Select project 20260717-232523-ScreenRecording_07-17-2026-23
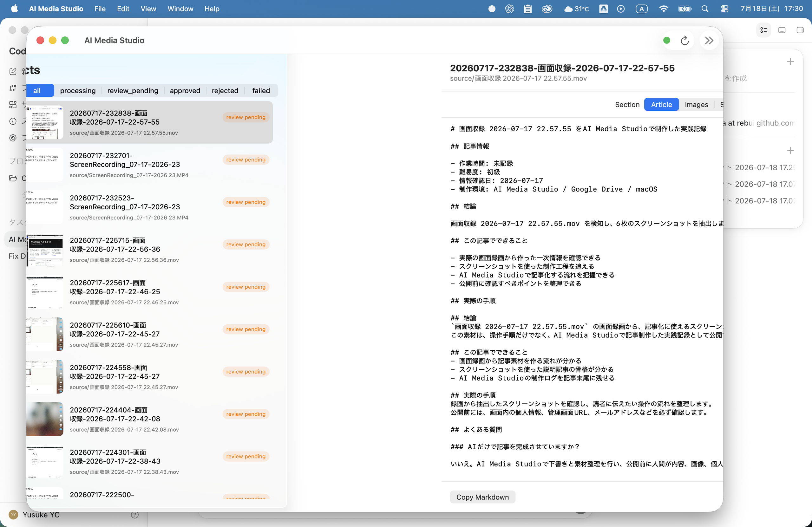Viewport: 812px width, 527px height. point(149,207)
